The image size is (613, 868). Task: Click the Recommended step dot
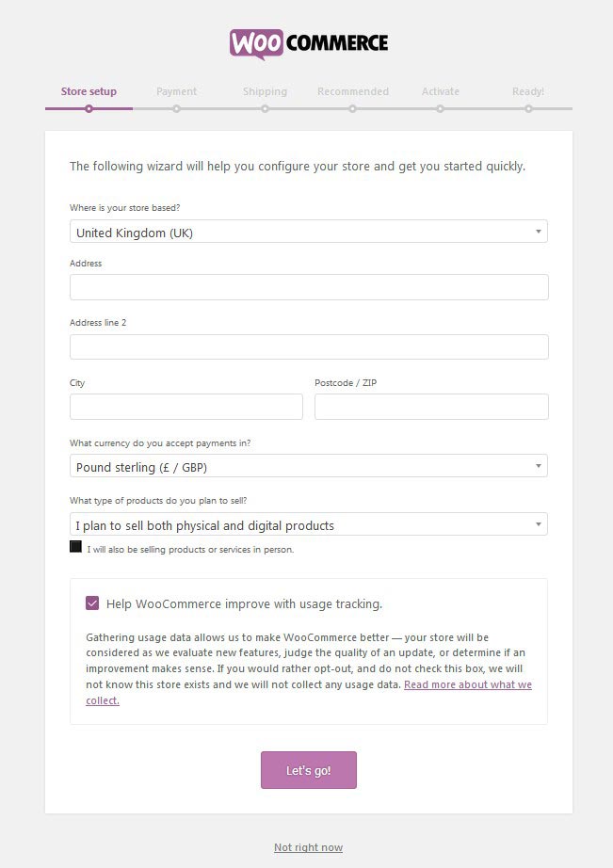click(x=353, y=109)
